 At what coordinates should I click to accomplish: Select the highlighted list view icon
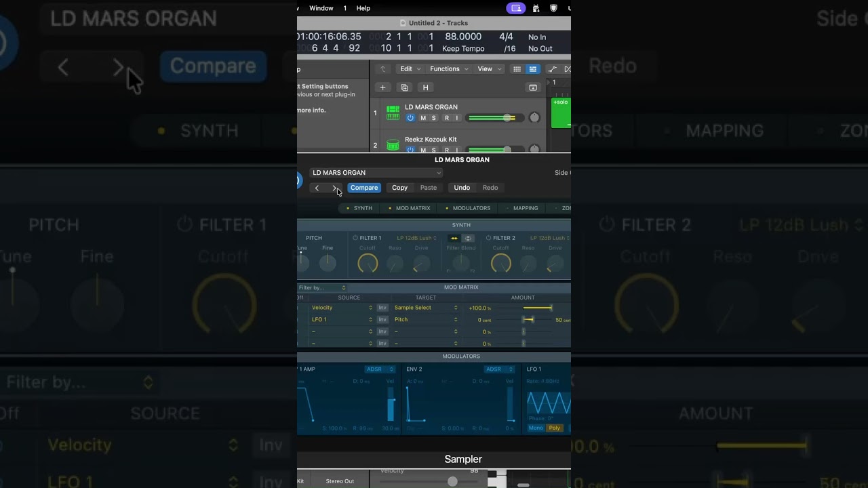pos(533,69)
